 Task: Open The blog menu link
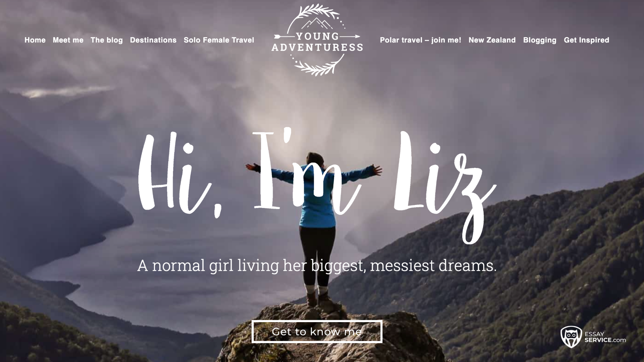(107, 40)
